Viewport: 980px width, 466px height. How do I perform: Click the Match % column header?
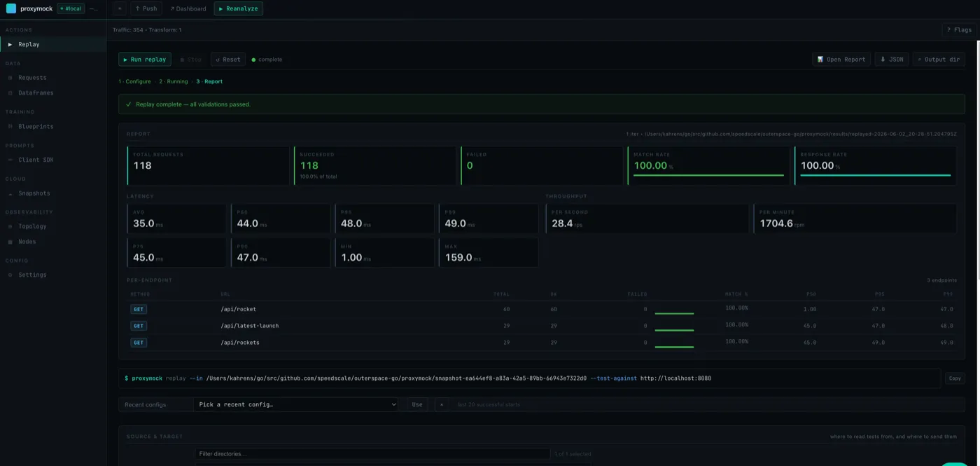[736, 294]
